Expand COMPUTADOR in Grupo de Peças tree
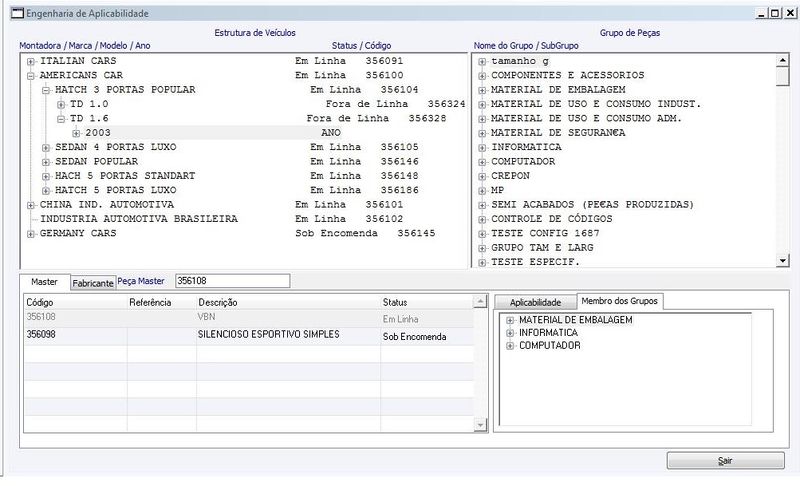Image resolution: width=800 pixels, height=486 pixels. [x=482, y=162]
